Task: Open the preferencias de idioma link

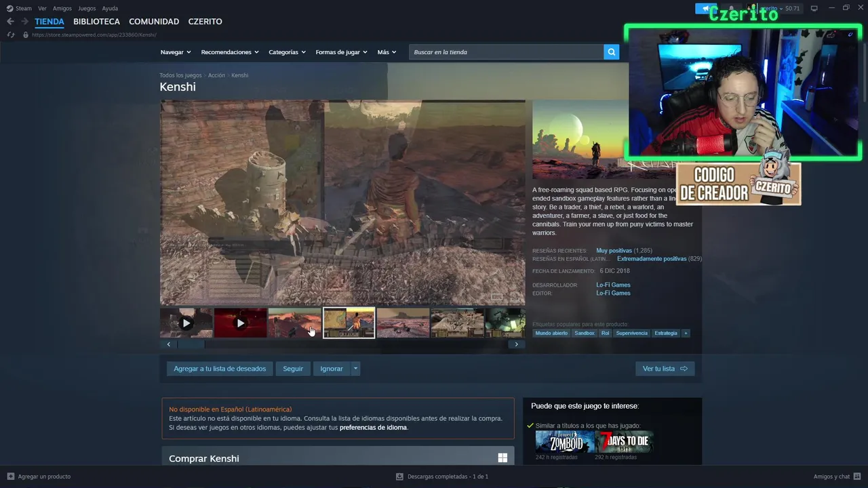Action: [373, 428]
